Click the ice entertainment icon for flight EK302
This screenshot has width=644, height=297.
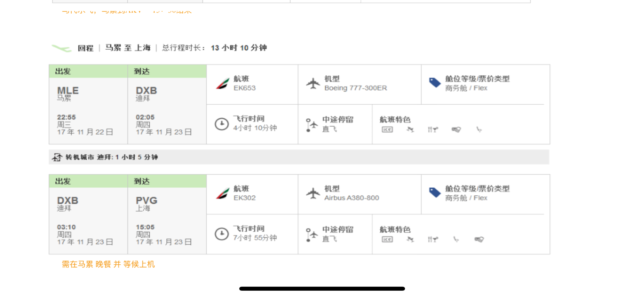click(387, 239)
